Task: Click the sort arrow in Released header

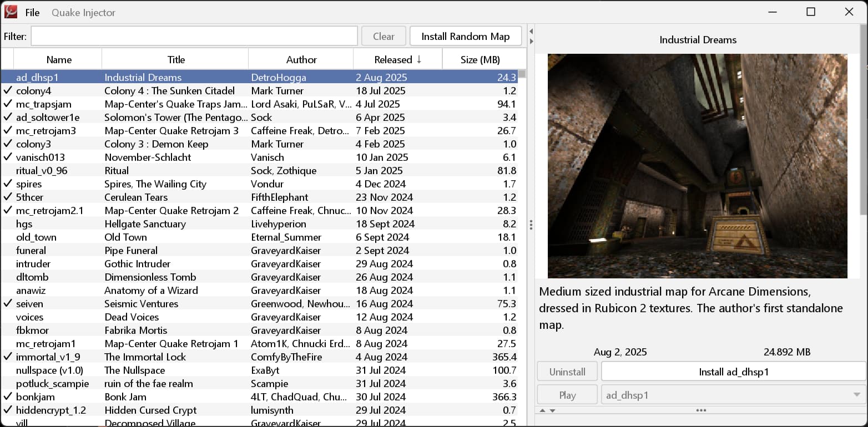Action: pyautogui.click(x=419, y=59)
